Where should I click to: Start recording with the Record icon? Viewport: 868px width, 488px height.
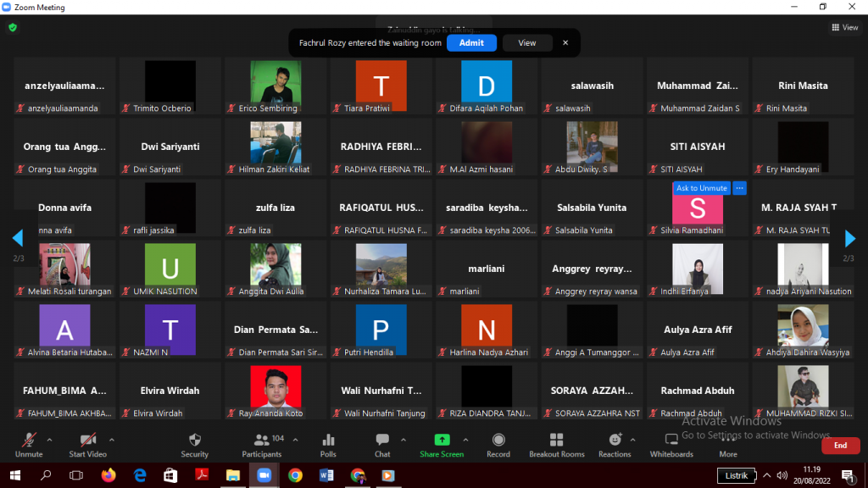pos(498,440)
